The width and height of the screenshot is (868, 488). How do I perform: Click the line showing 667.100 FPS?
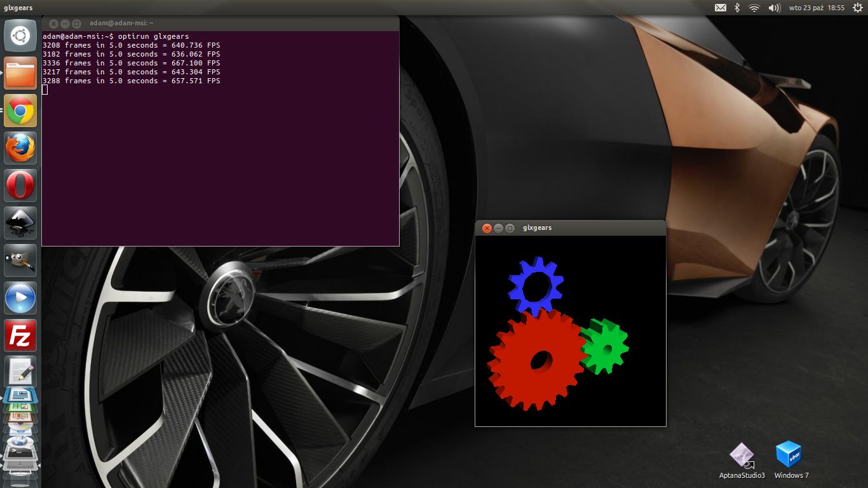[132, 63]
